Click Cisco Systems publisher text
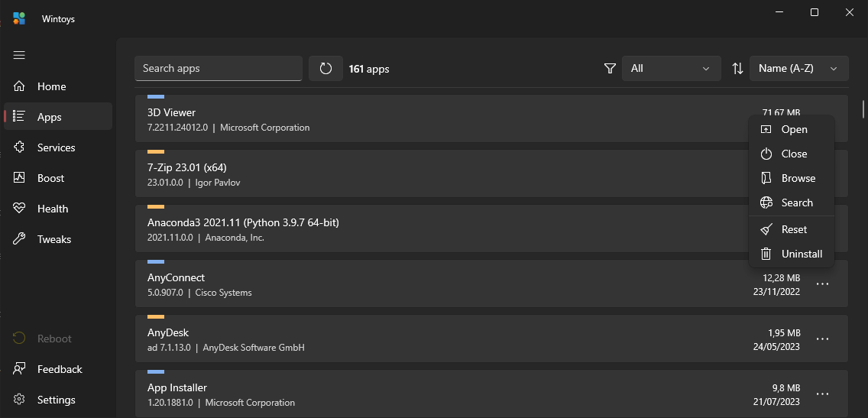Screen dimensions: 868x418 click(x=224, y=293)
